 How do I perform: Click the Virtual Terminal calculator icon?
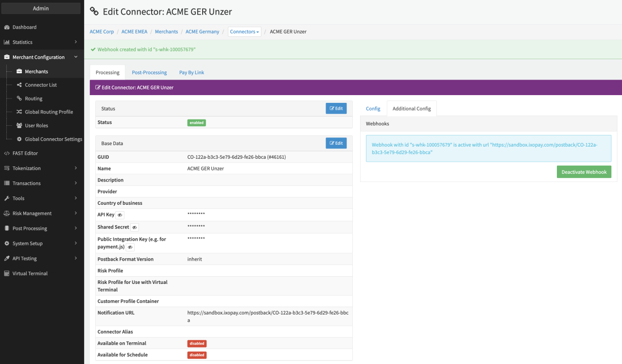pos(7,274)
